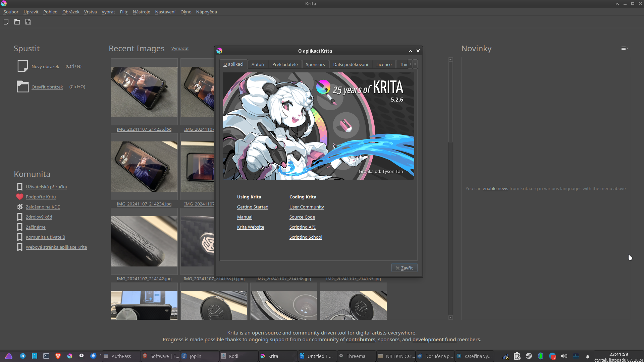Screen dimensions: 644x362
Task: Click the Thunderbird launcher icon in the taskbar
Action: click(93, 356)
